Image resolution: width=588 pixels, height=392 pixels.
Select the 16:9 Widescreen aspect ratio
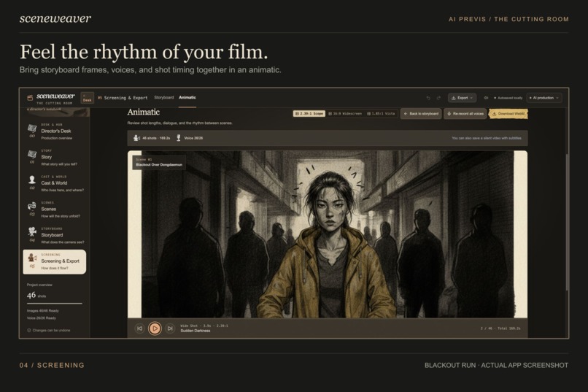[345, 113]
